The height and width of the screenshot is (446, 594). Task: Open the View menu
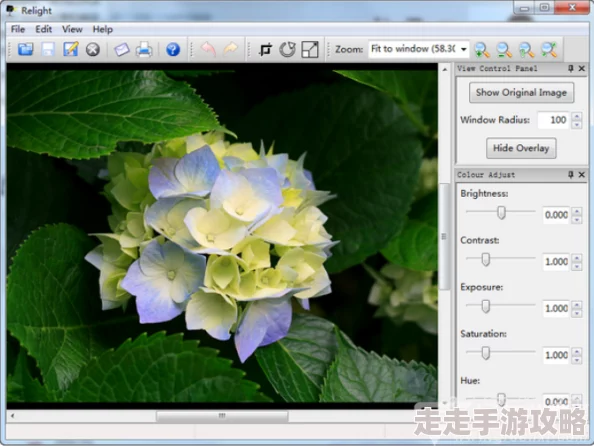click(x=72, y=29)
